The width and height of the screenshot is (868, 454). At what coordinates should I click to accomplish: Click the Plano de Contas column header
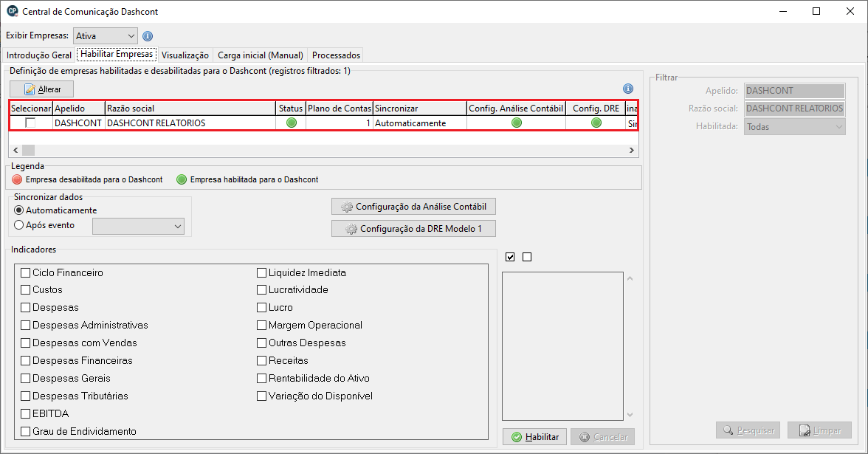click(340, 109)
